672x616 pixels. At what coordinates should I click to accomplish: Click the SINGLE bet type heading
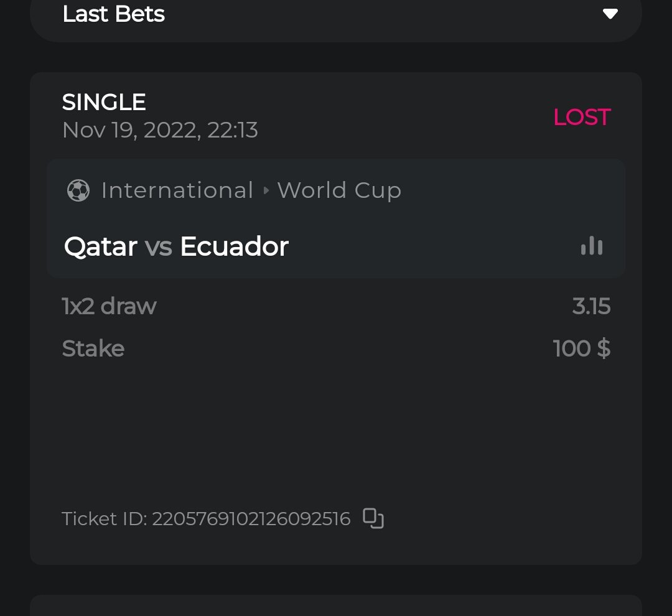click(x=104, y=102)
